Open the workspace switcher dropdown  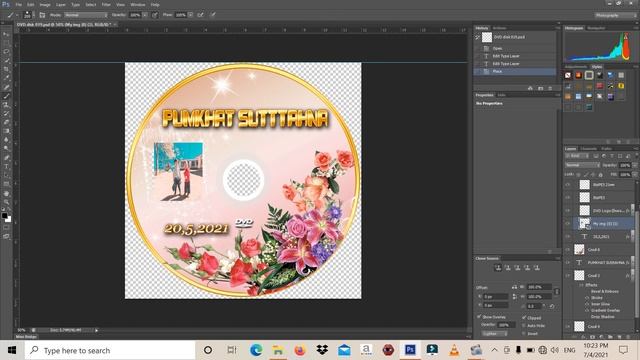[x=616, y=15]
